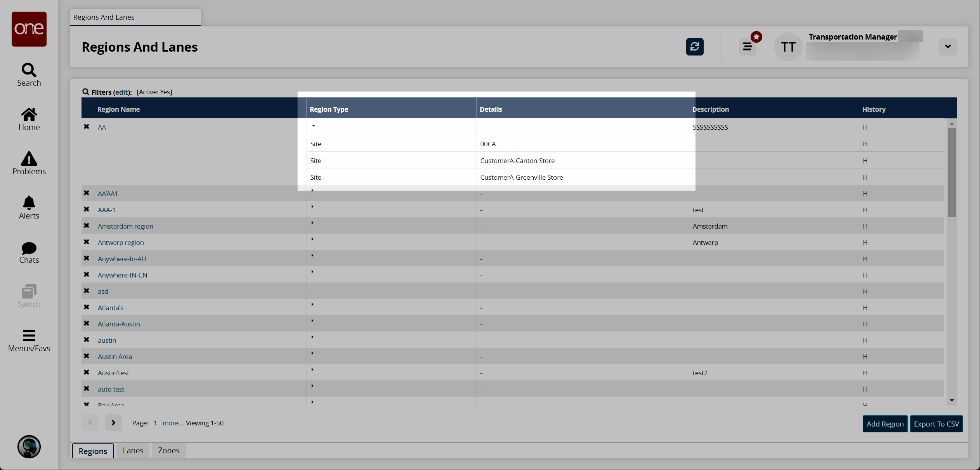Switch to the Regions tab
This screenshot has height=470, width=980.
point(93,451)
